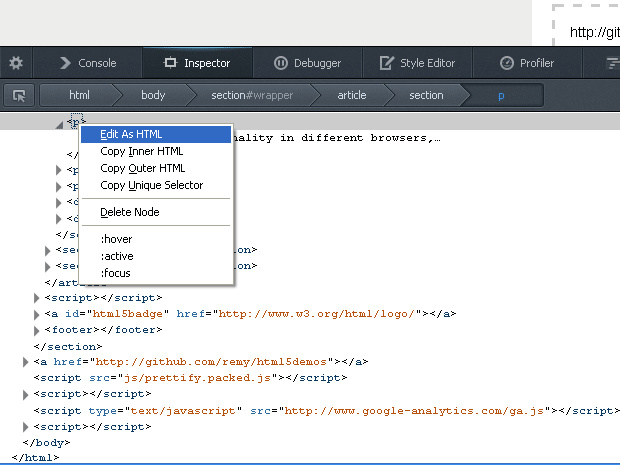
Task: Open the Profiler tab
Action: 527,63
